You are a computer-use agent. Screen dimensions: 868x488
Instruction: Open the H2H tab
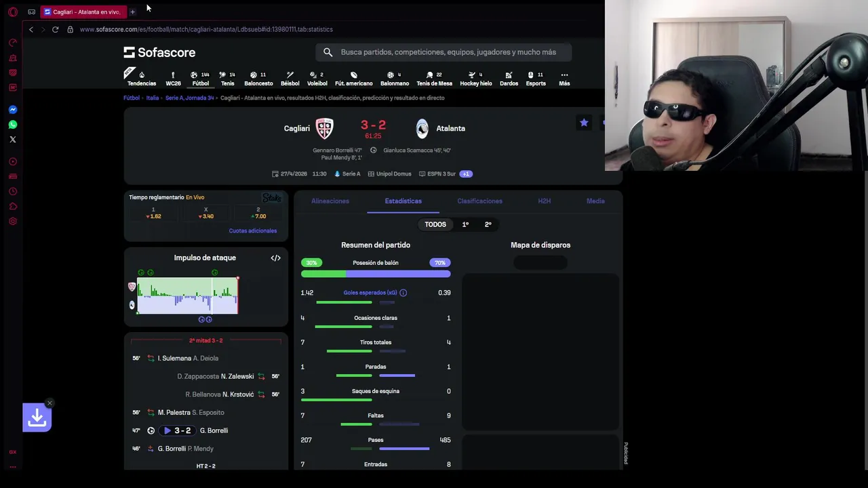click(544, 201)
